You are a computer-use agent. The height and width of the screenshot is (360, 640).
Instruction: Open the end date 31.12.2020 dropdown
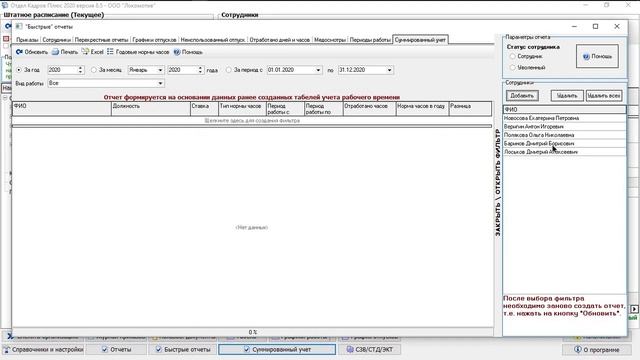pos(389,70)
